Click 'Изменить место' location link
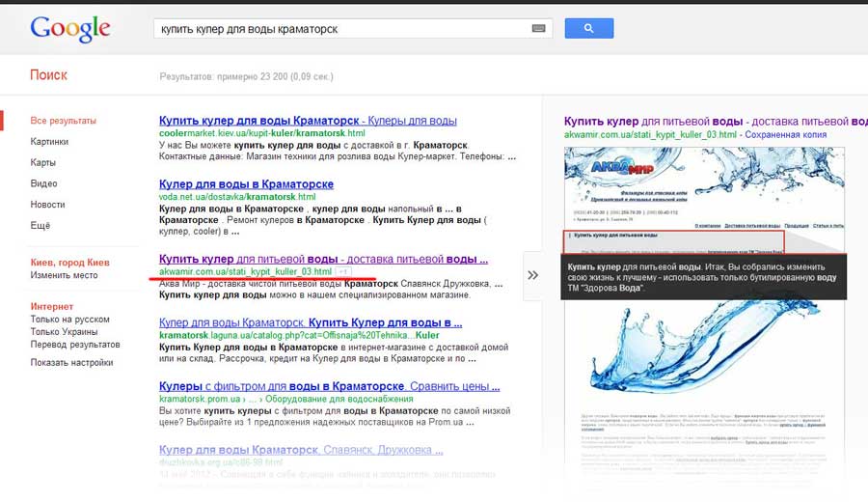The image size is (868, 502). click(64, 275)
